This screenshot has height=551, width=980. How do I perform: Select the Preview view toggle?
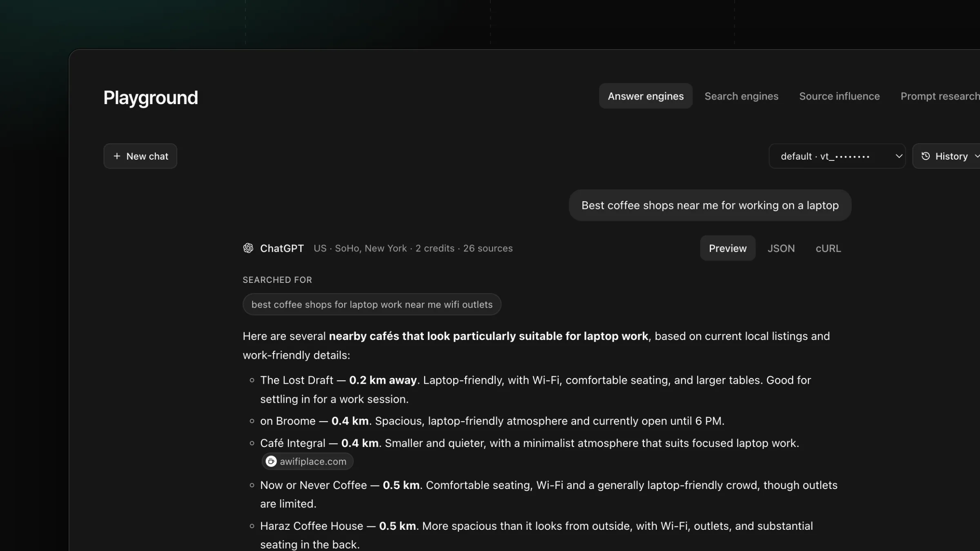click(728, 248)
